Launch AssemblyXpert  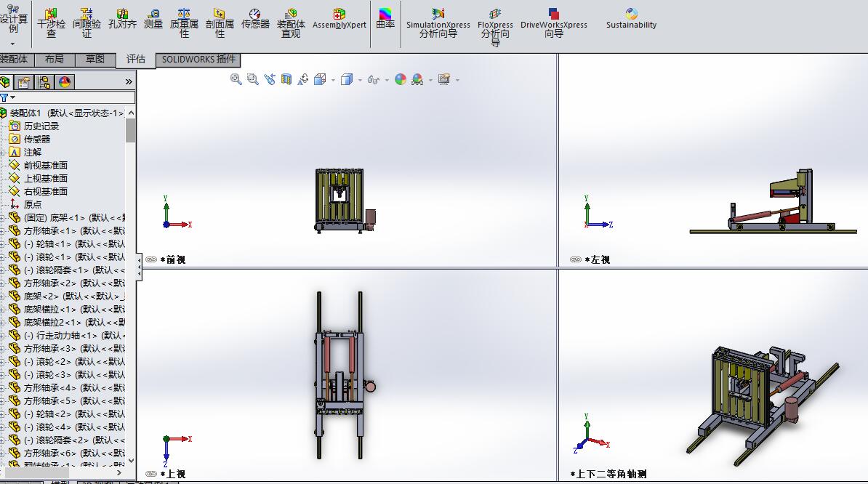(339, 18)
